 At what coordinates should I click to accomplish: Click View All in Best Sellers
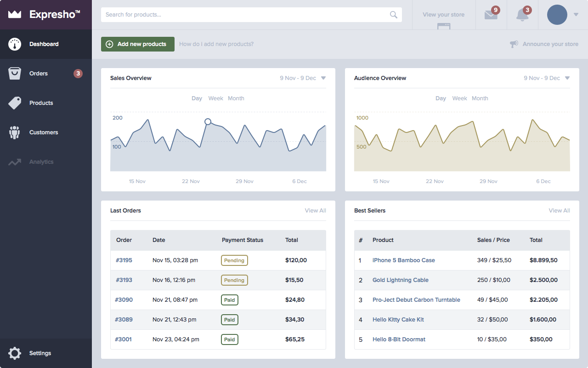click(x=560, y=211)
